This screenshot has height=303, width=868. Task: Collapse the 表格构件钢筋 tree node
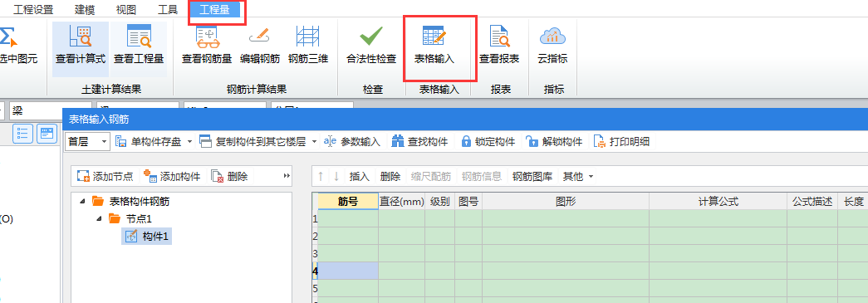(x=82, y=201)
